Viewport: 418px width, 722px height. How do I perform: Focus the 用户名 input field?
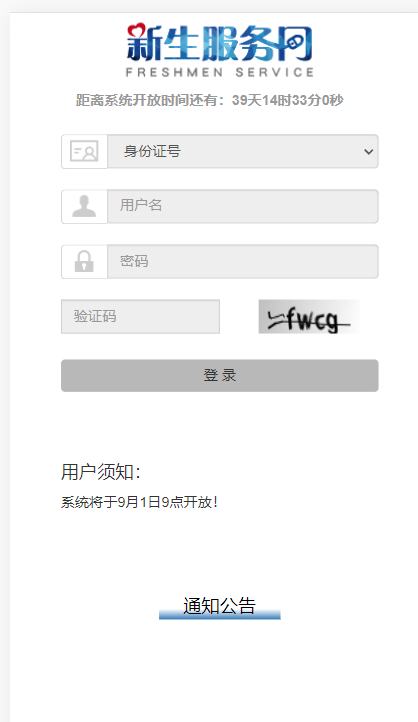(243, 206)
